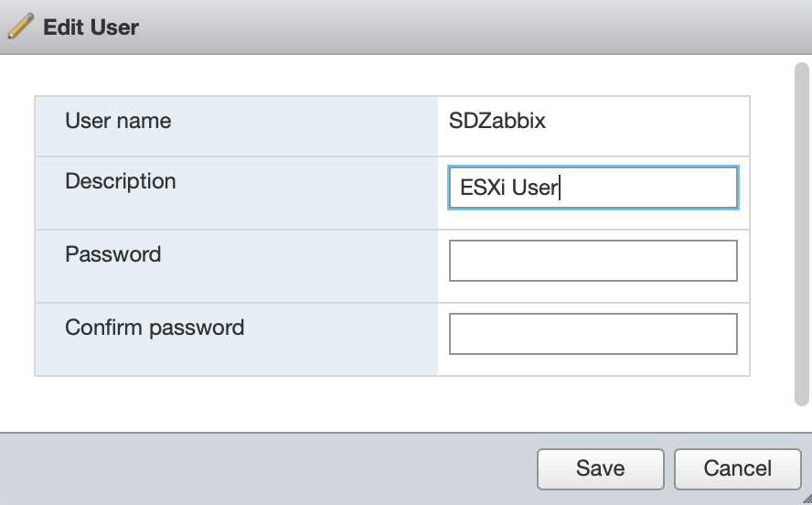Image resolution: width=812 pixels, height=505 pixels.
Task: Click the Password label
Action: point(112,254)
